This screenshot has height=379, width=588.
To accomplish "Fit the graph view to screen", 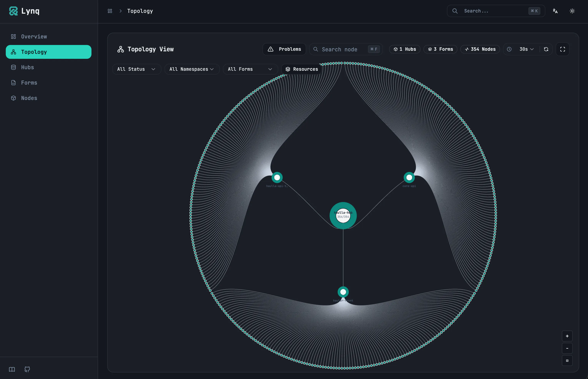I will [567, 361].
